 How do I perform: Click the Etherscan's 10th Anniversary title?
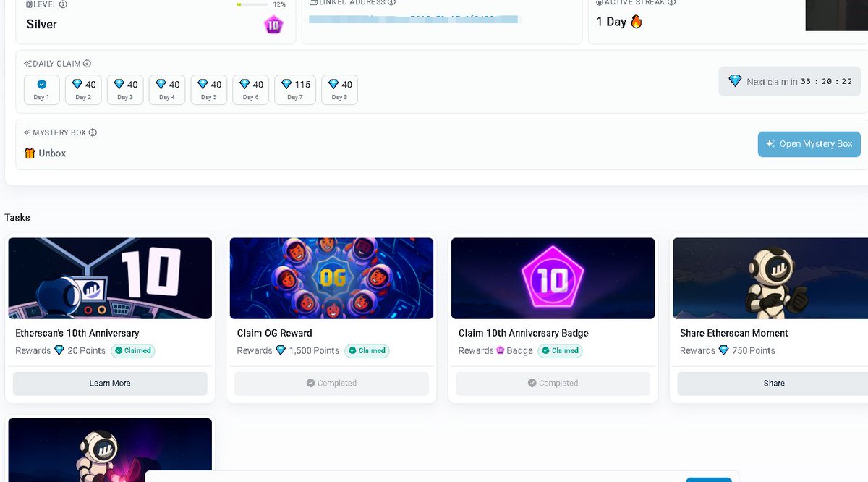coord(77,333)
